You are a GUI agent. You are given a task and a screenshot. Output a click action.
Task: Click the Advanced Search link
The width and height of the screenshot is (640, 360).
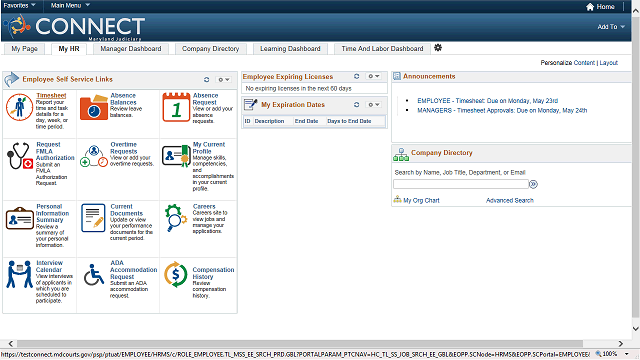pyautogui.click(x=510, y=200)
